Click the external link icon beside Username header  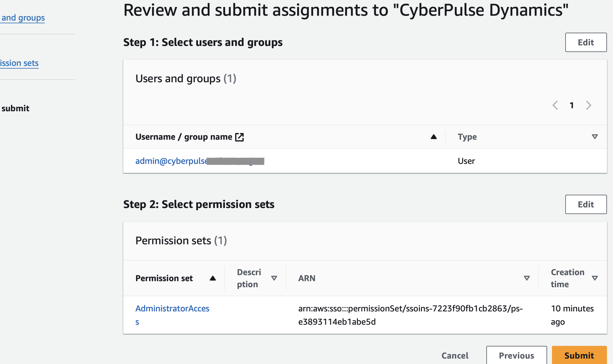click(x=239, y=137)
